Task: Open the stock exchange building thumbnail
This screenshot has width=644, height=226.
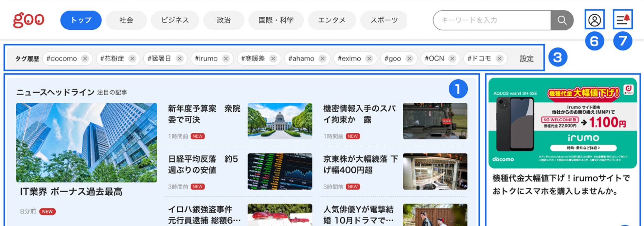Action: (x=435, y=171)
